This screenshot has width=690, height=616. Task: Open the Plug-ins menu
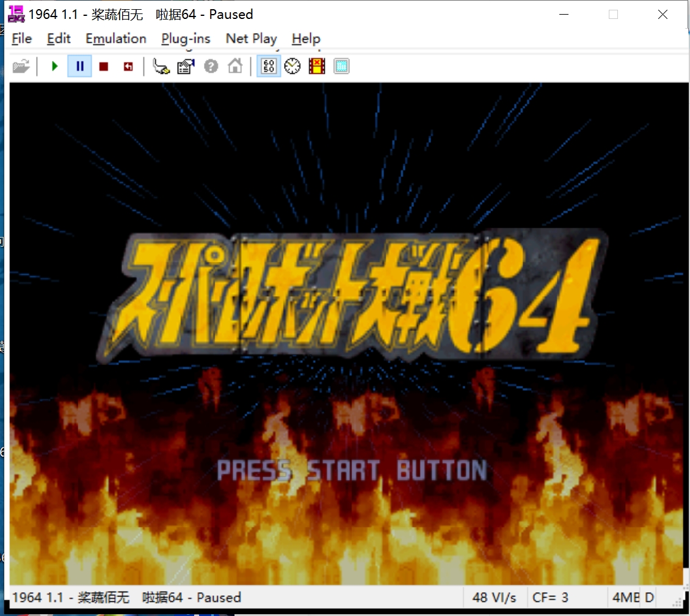pos(186,38)
